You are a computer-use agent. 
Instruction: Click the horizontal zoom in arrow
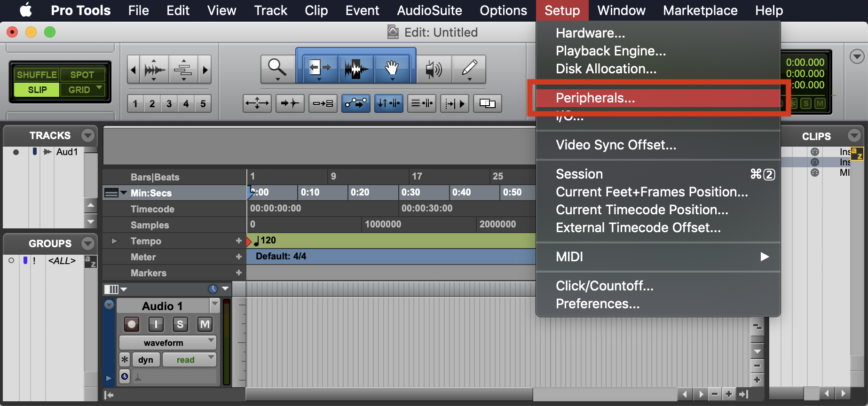205,70
